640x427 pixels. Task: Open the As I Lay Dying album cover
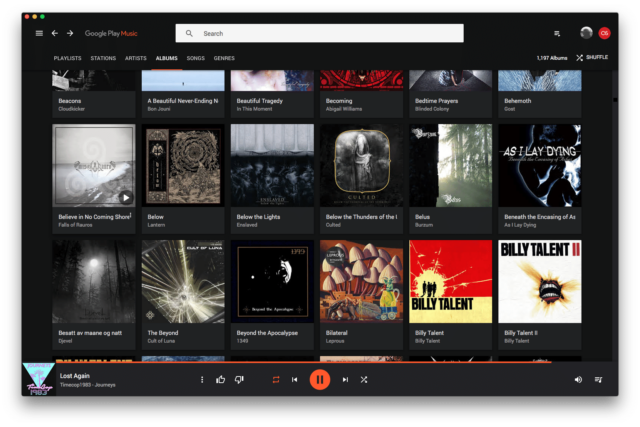[x=540, y=165]
